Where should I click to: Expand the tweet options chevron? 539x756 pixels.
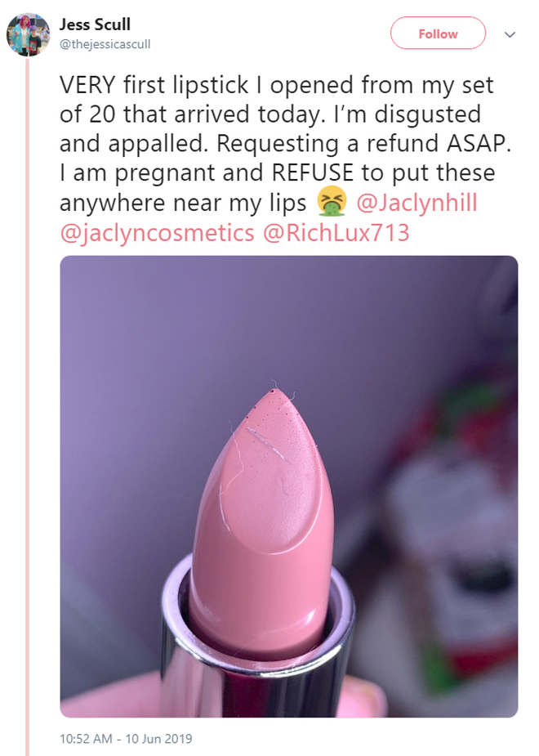click(510, 34)
